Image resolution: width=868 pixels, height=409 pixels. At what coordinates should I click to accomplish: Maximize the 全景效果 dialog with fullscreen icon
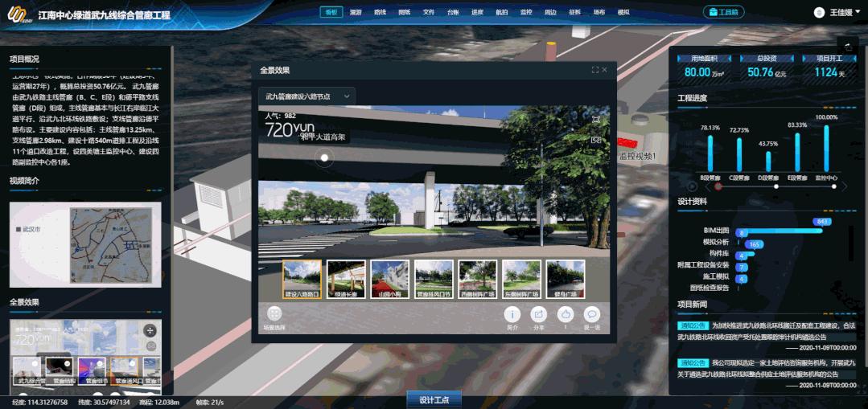click(595, 70)
